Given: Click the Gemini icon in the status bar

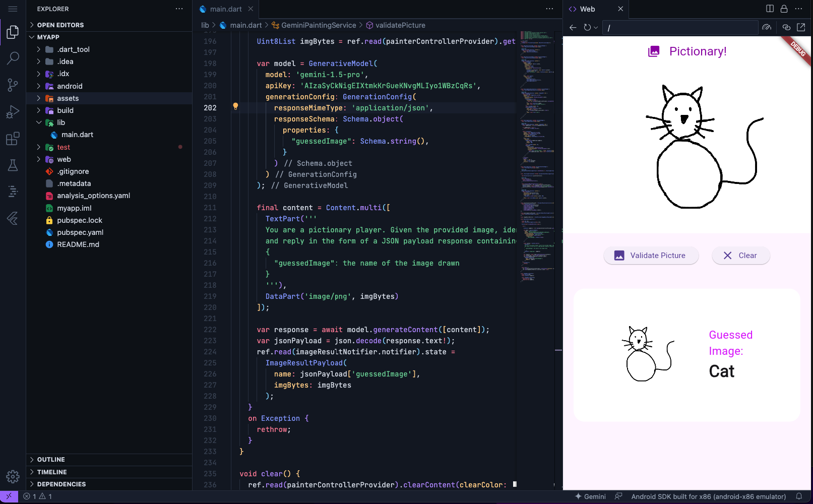Looking at the screenshot, I should tap(590, 496).
